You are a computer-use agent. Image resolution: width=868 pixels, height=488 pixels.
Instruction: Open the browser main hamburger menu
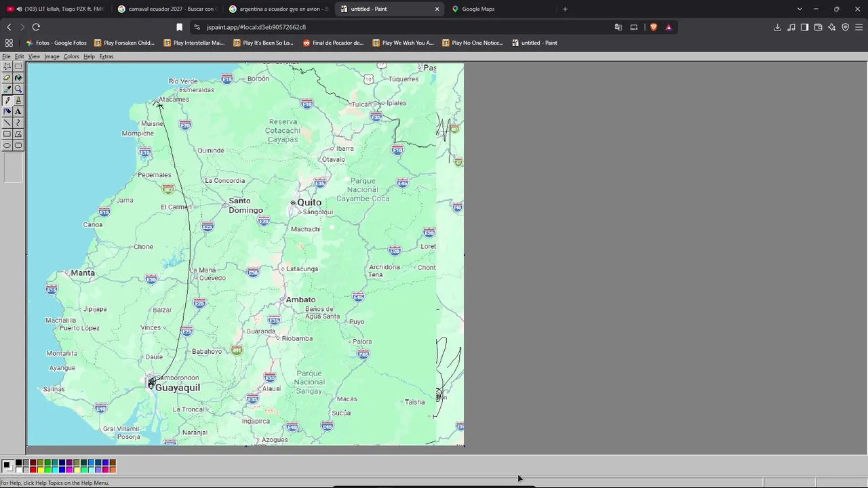point(859,27)
